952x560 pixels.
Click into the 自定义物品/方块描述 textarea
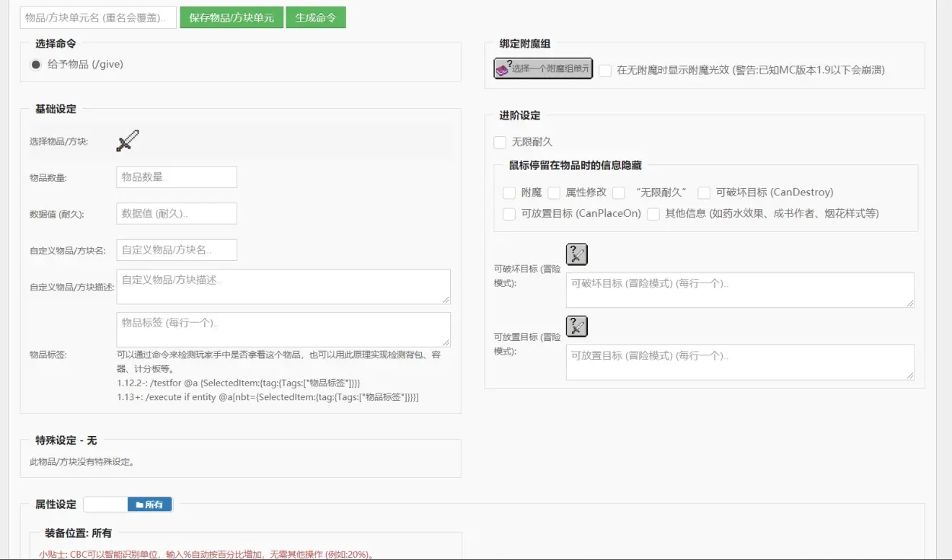click(x=283, y=287)
